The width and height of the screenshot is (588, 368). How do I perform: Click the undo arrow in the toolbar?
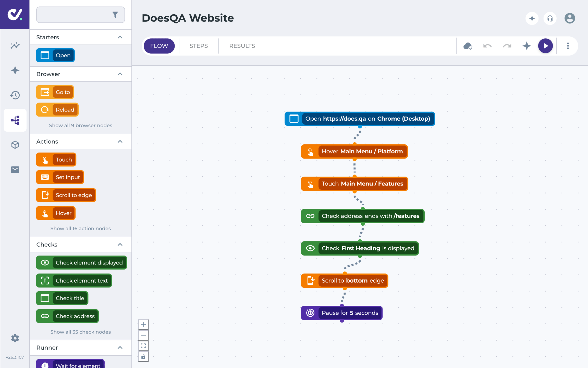point(487,46)
